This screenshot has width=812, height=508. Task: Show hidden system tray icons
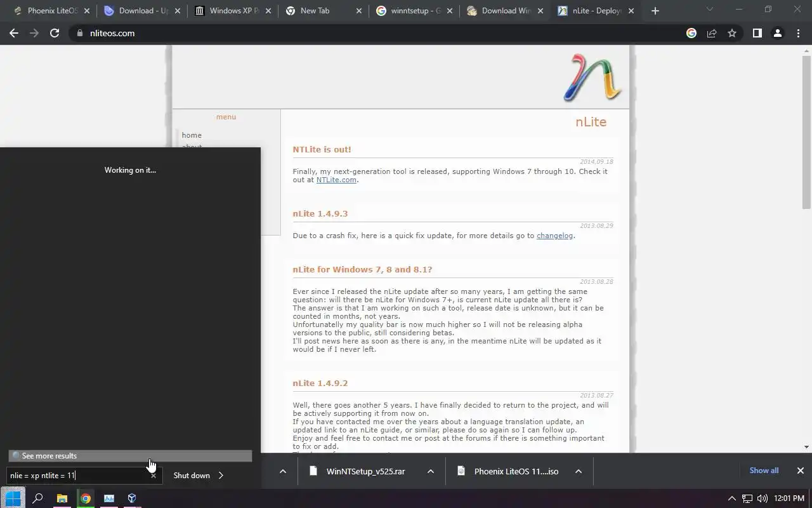click(731, 498)
